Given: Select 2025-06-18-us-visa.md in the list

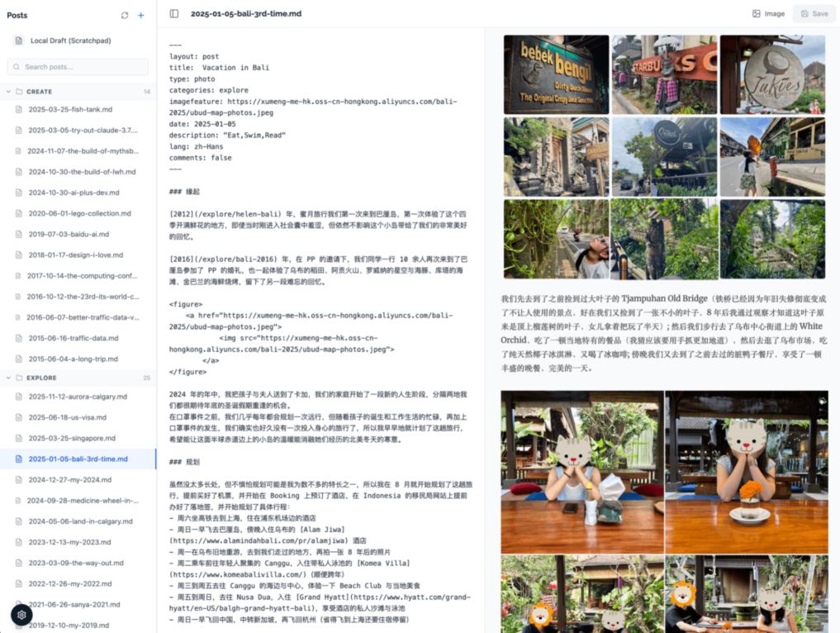Looking at the screenshot, I should pyautogui.click(x=67, y=417).
